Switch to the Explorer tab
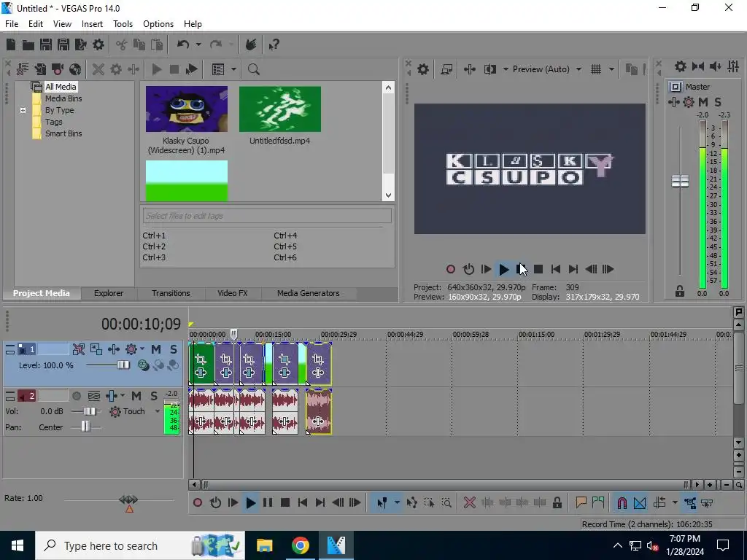This screenshot has width=747, height=560. (x=109, y=293)
